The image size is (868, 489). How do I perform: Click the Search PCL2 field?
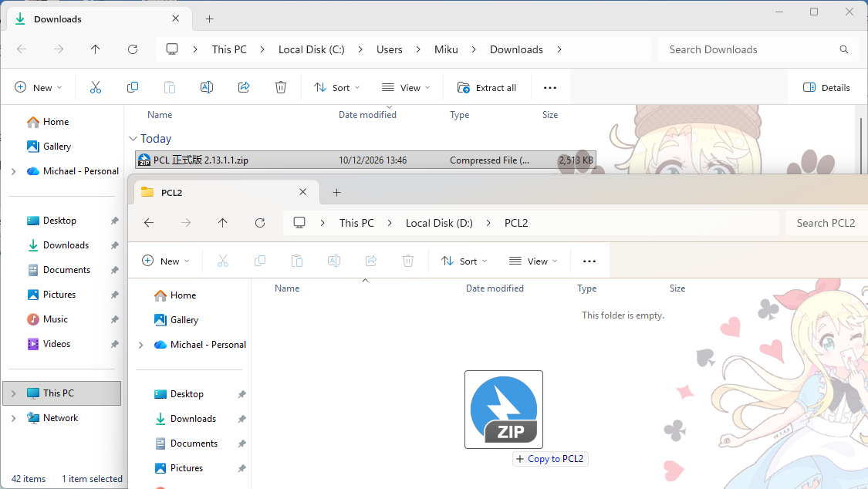pos(826,223)
